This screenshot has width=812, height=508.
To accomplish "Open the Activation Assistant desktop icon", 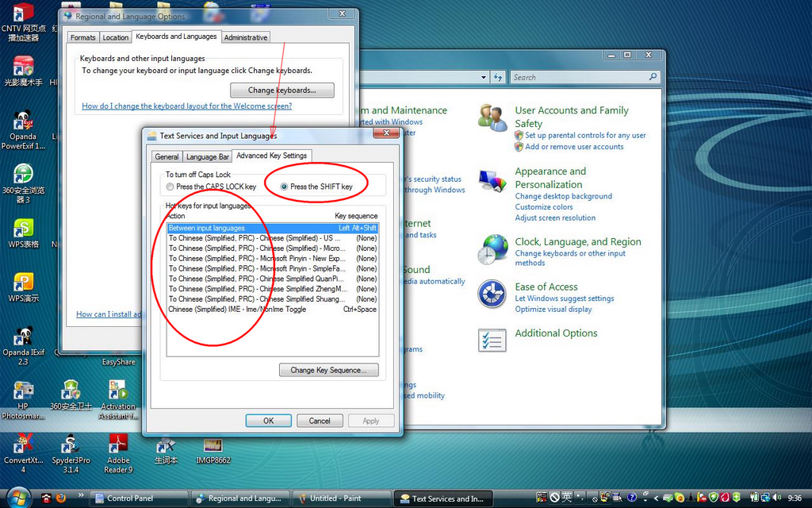I will pyautogui.click(x=118, y=391).
